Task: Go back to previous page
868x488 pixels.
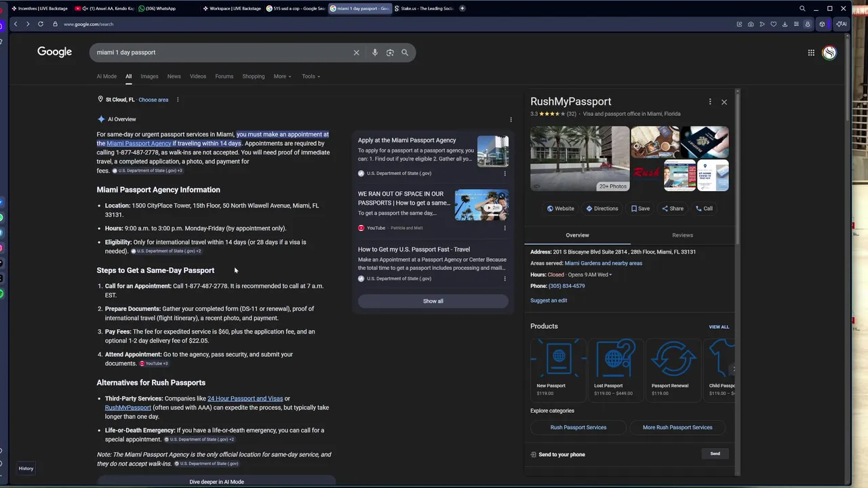Action: (x=16, y=24)
